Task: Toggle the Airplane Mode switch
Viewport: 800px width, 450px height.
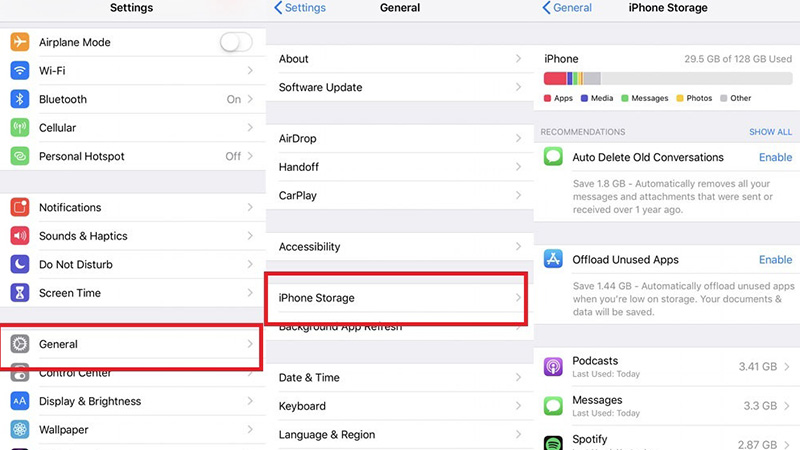Action: [x=236, y=42]
